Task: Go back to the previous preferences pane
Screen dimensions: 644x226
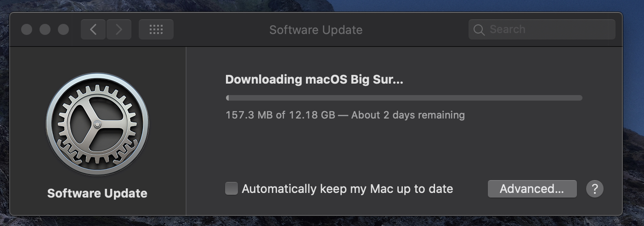Action: [x=93, y=30]
